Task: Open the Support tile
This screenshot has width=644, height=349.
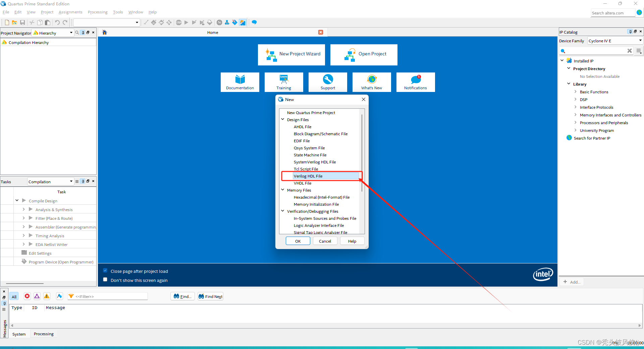Action: click(328, 82)
